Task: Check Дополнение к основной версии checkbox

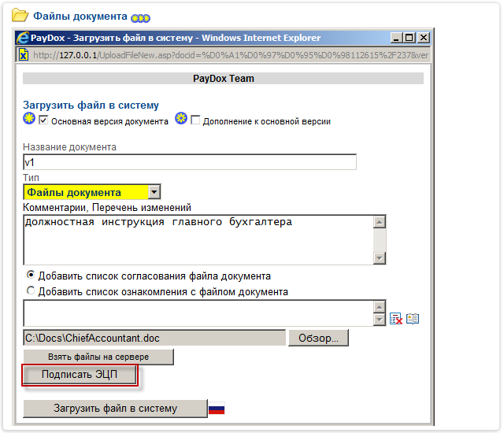Action: tap(195, 121)
